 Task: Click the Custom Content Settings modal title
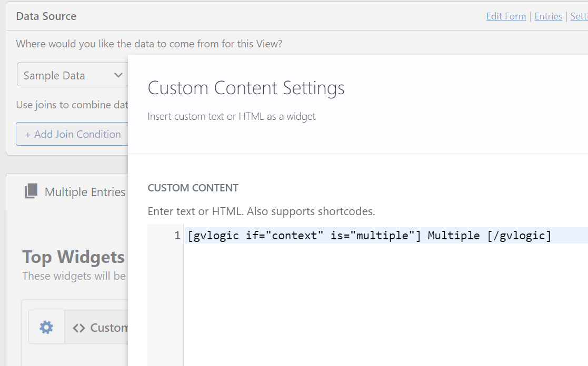tap(246, 88)
